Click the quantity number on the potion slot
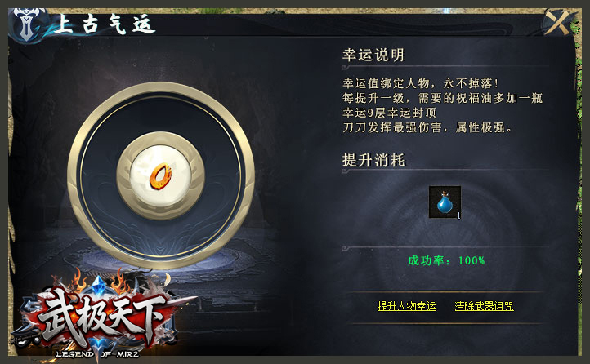The width and height of the screenshot is (590, 364). click(458, 215)
